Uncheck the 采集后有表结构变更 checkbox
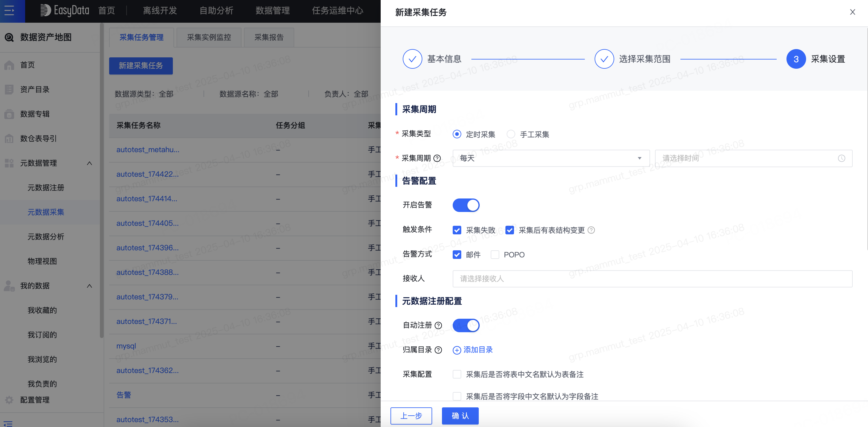 509,230
